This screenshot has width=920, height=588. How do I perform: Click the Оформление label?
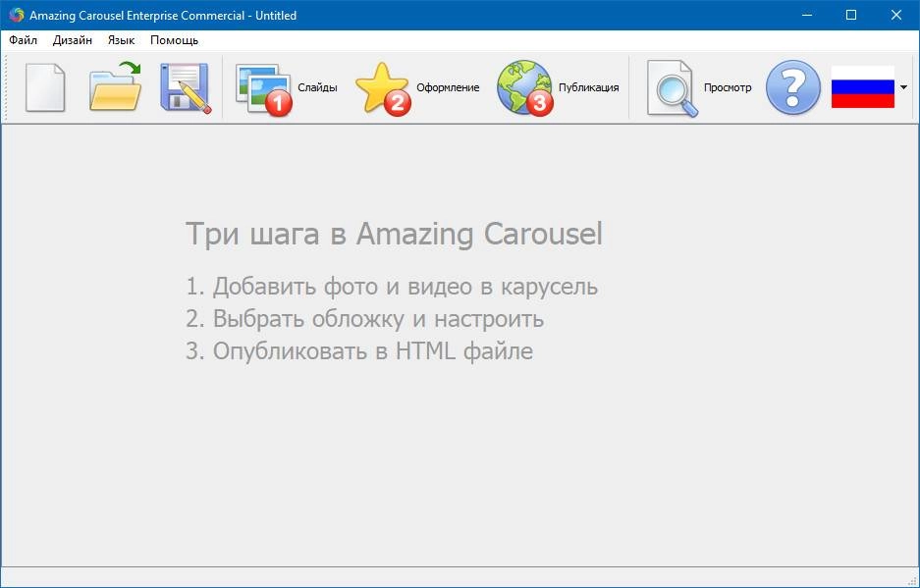[x=448, y=87]
